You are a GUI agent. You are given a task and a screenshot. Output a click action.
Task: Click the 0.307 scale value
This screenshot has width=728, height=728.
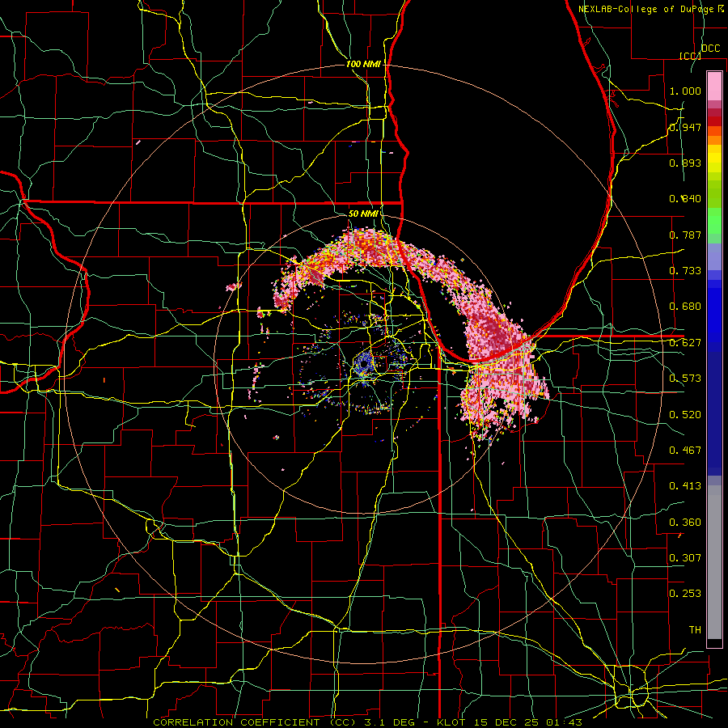685,558
